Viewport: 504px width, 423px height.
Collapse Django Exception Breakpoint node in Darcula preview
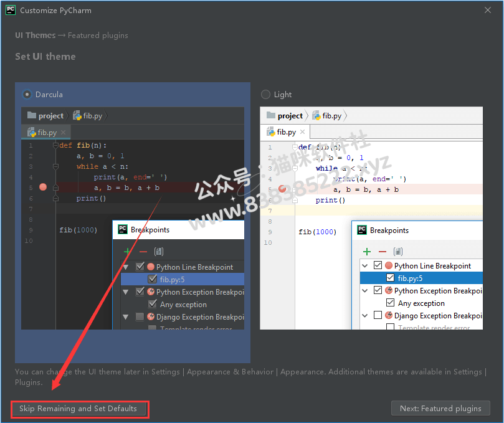(x=126, y=317)
